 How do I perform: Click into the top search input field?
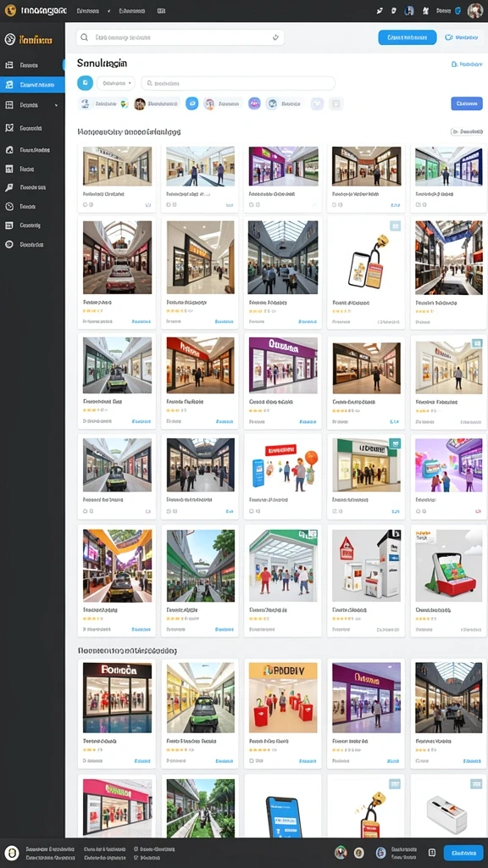tap(180, 37)
